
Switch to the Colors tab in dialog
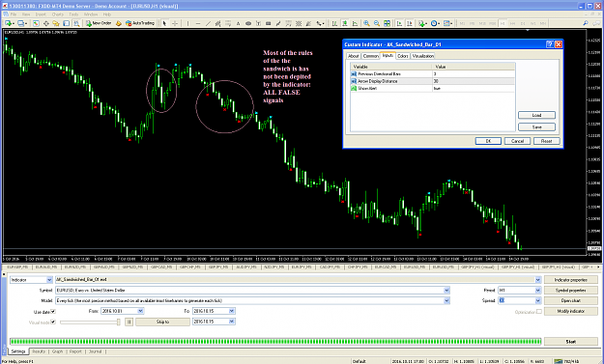403,56
